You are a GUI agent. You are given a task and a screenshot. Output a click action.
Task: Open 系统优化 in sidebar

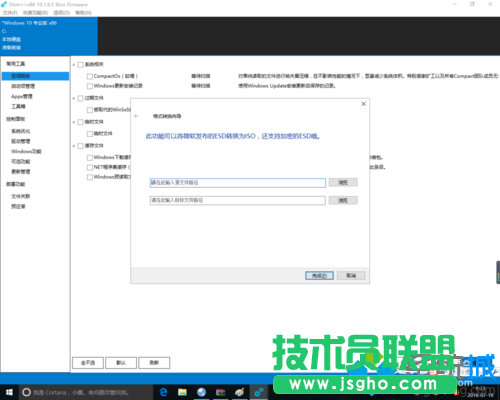pyautogui.click(x=21, y=131)
